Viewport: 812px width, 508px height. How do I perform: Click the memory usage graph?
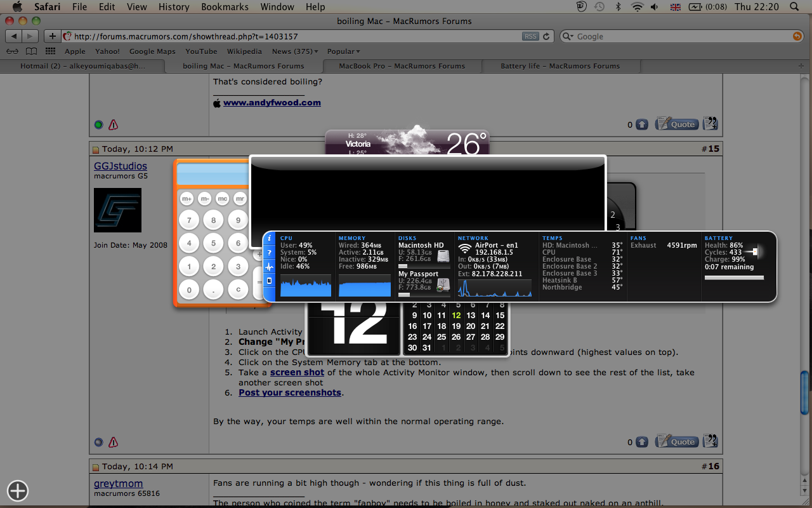(x=365, y=285)
